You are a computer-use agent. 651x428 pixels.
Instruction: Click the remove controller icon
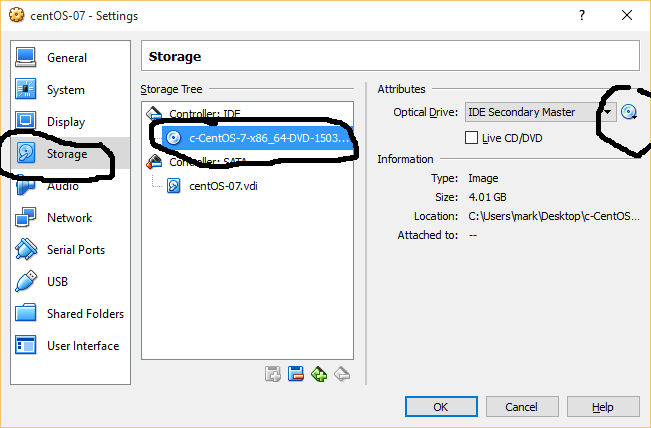(296, 374)
